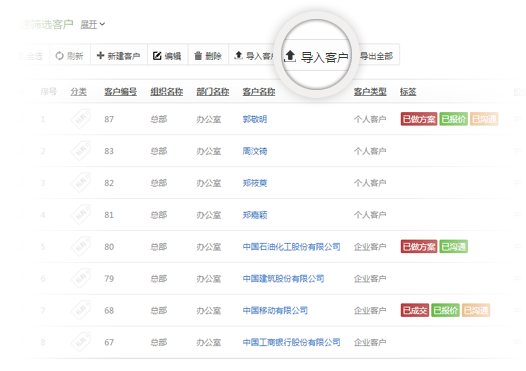Viewport: 526px width, 371px height.
Task: Click the category tag icon for customer 68
Action: [x=81, y=310]
